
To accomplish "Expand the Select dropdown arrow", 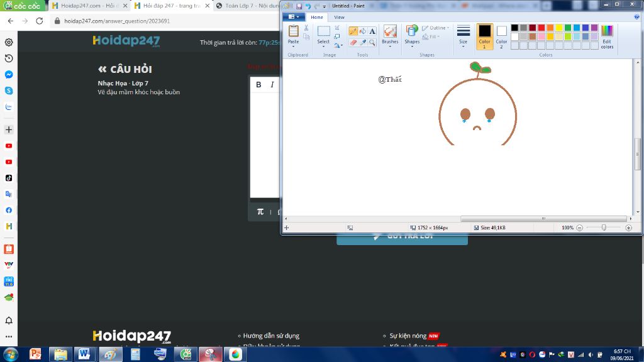I will coord(323,47).
